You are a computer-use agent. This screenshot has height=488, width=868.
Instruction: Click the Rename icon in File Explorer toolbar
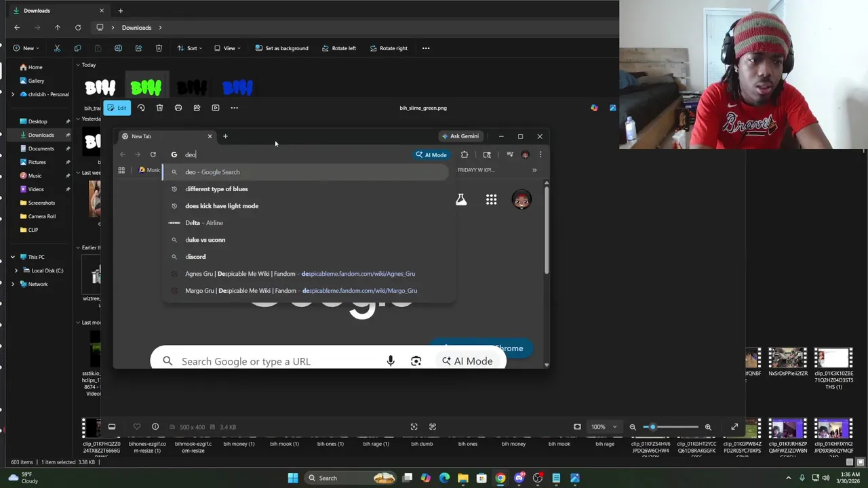(x=118, y=48)
